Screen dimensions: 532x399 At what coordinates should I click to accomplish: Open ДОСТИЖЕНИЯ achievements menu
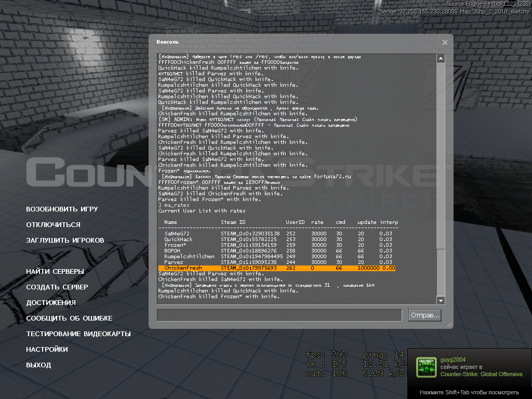coord(51,303)
